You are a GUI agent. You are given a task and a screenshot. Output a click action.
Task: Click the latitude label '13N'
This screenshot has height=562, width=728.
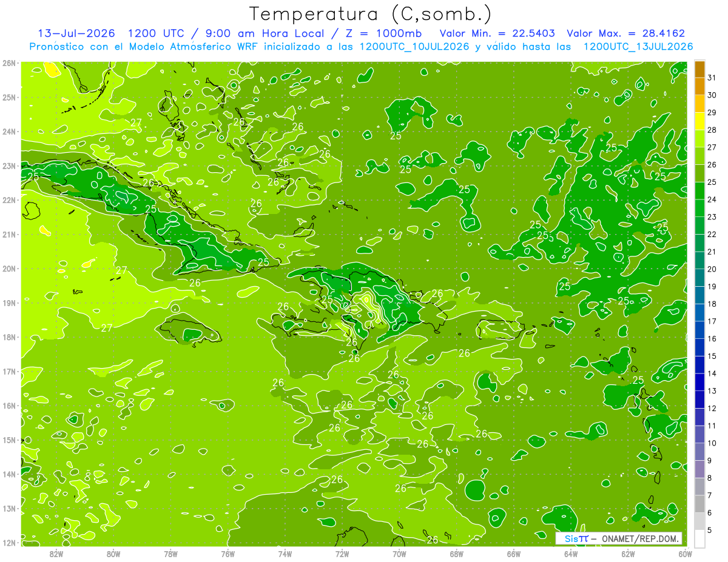(x=8, y=508)
